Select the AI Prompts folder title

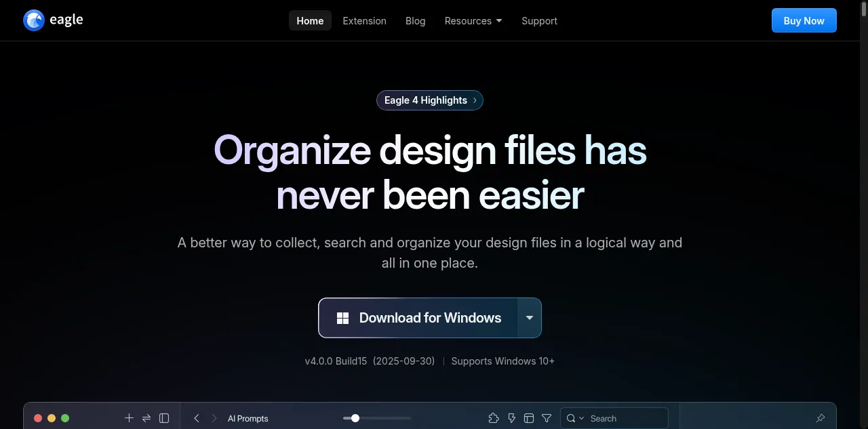(248, 418)
